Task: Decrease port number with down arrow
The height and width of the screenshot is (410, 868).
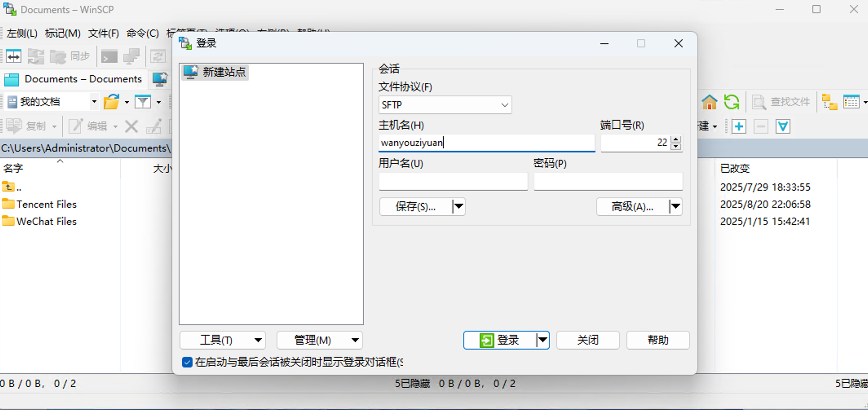Action: 676,146
